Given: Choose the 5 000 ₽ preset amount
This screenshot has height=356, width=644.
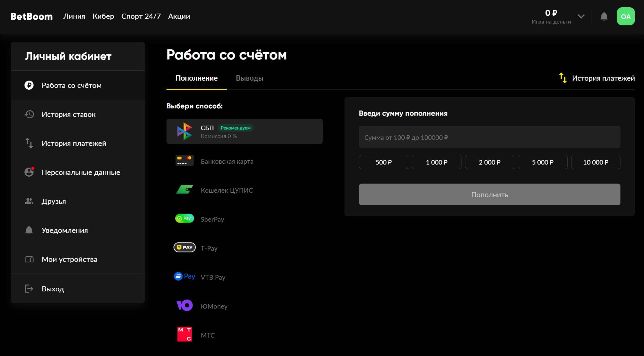Looking at the screenshot, I should coord(543,162).
